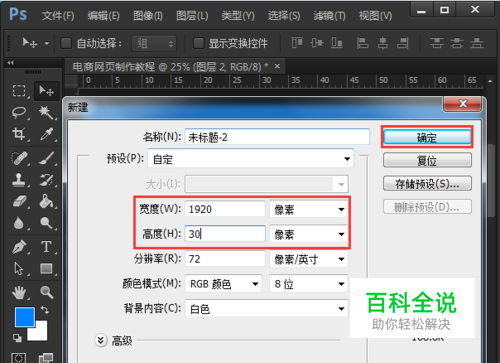Enable 显示变换控件 checkbox
This screenshot has height=363, width=500.
199,43
